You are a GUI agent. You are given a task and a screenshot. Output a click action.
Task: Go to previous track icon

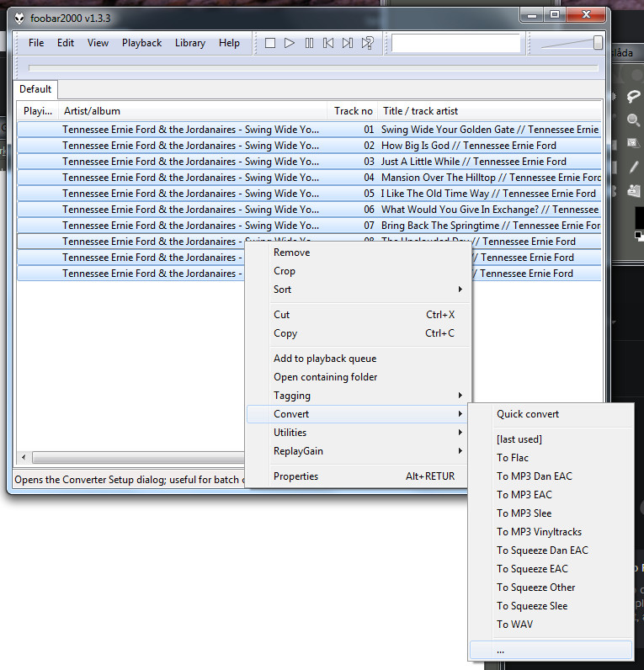click(x=328, y=43)
